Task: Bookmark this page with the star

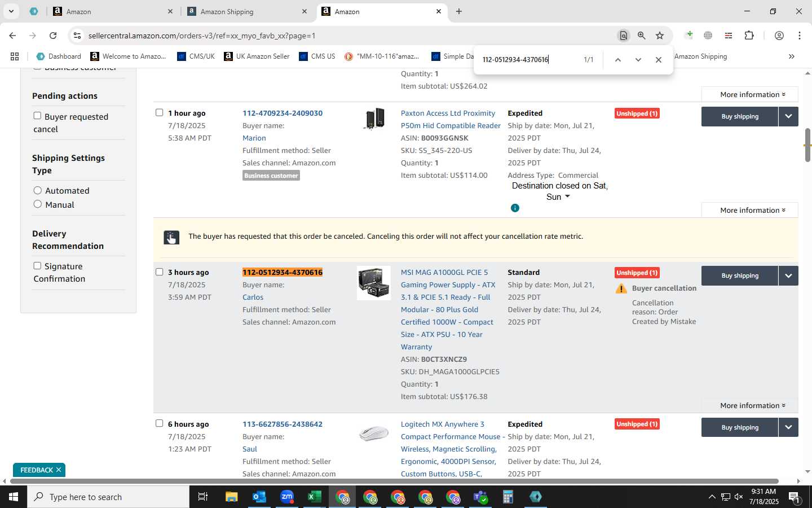Action: [660, 36]
